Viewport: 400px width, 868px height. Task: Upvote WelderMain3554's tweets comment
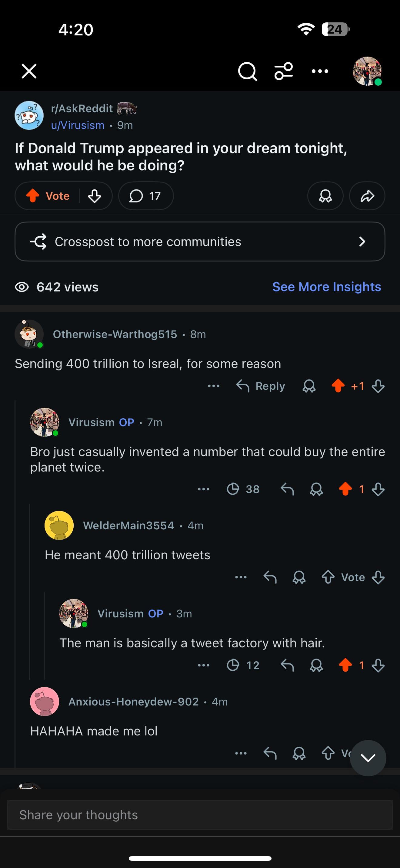(x=328, y=577)
